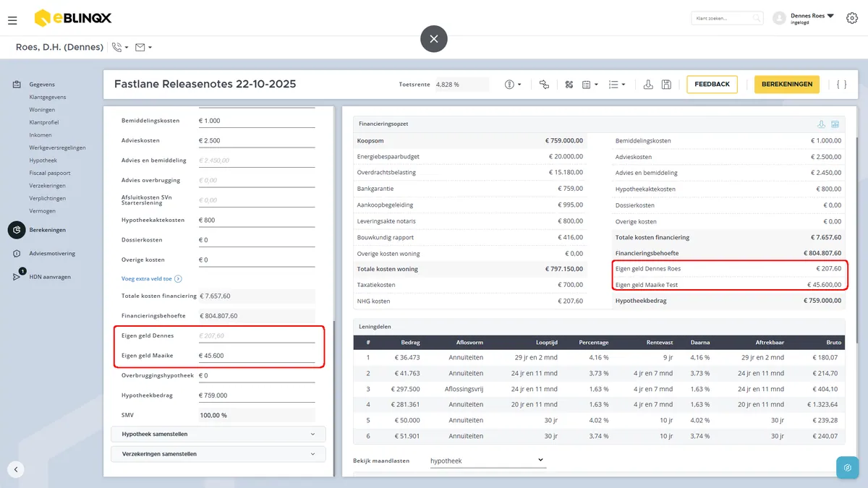Click the Toetsrente percentage field
The image size is (868, 488).
click(461, 85)
